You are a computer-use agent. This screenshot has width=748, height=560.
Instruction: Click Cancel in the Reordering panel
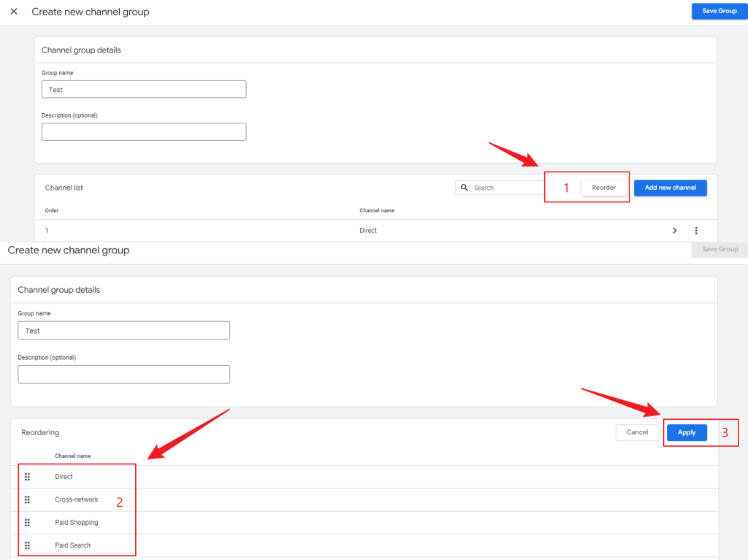[636, 431]
